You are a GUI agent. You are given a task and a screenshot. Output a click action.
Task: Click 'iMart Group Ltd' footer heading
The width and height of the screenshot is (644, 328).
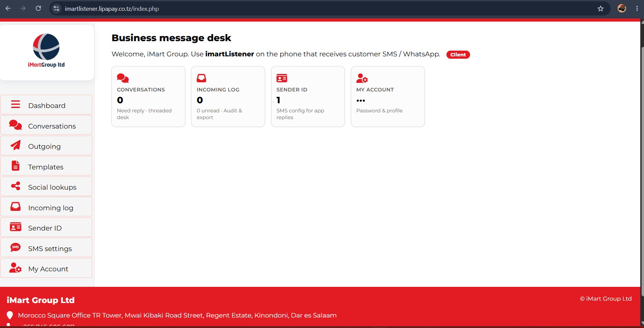pyautogui.click(x=41, y=300)
